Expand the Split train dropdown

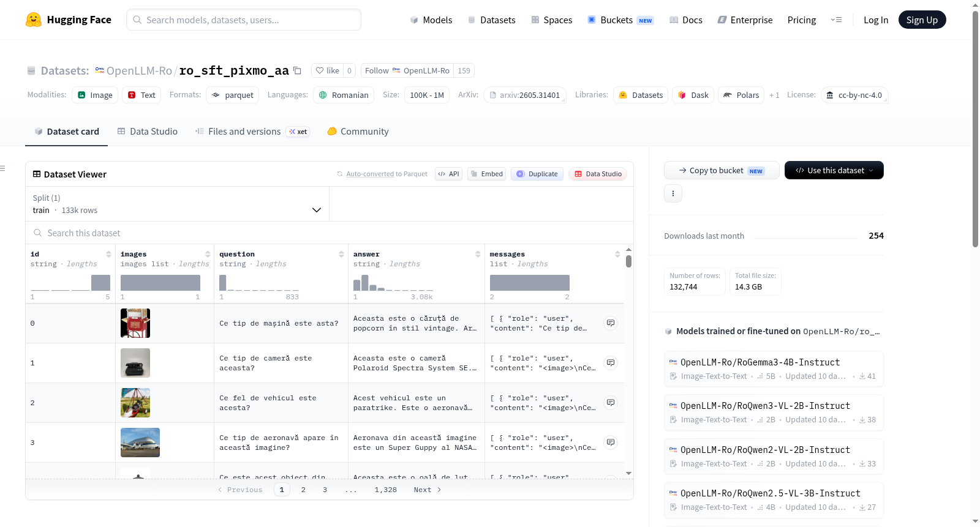(x=177, y=204)
